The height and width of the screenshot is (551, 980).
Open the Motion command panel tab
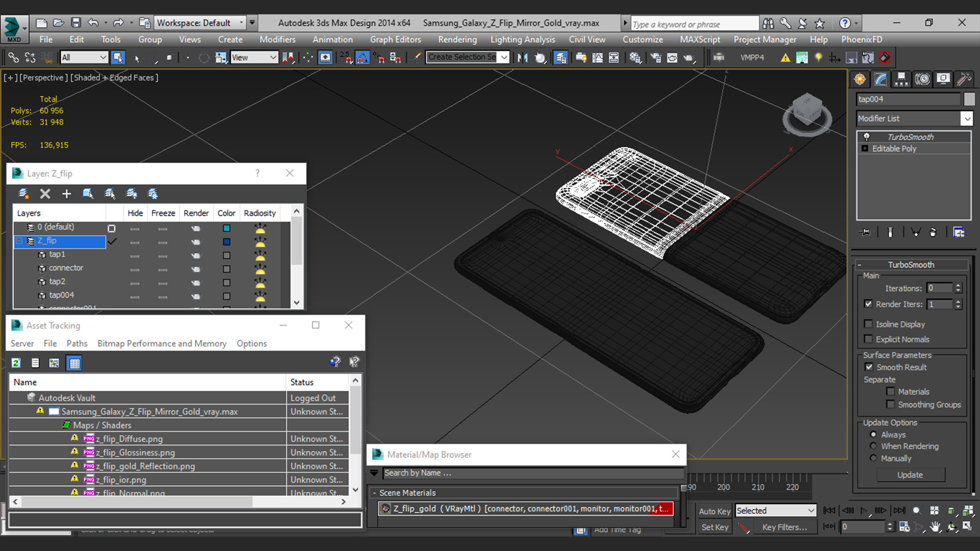click(922, 79)
